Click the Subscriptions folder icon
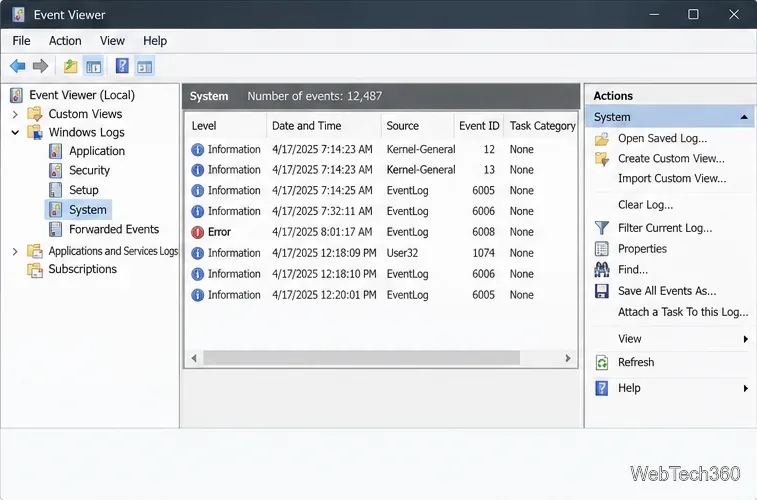The width and height of the screenshot is (757, 500). pos(35,269)
